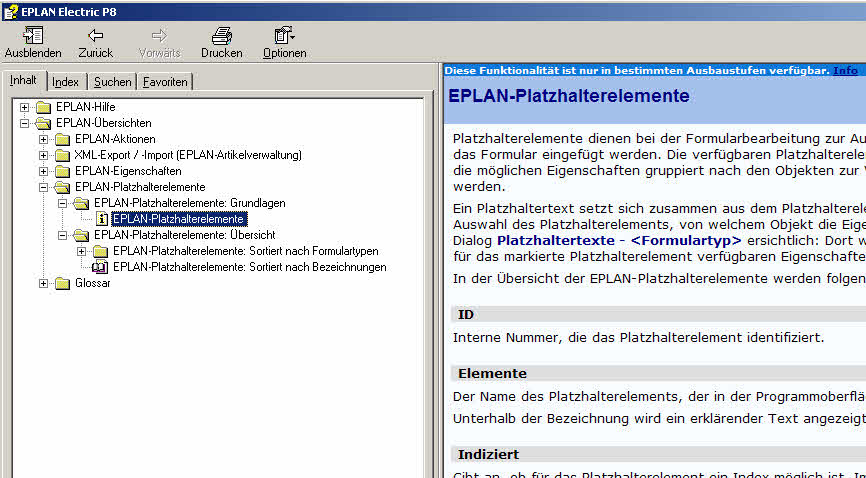Follow the Info link in the banner

[x=845, y=70]
